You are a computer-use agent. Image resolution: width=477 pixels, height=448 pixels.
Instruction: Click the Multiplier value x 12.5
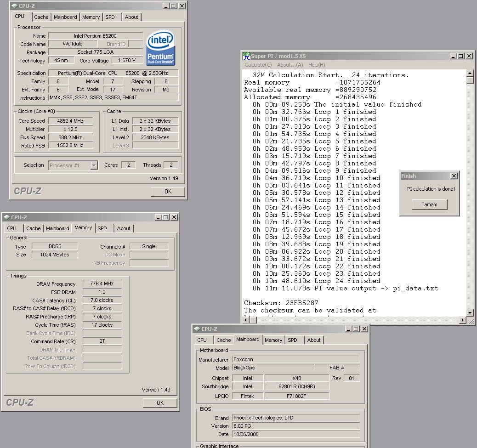point(70,129)
